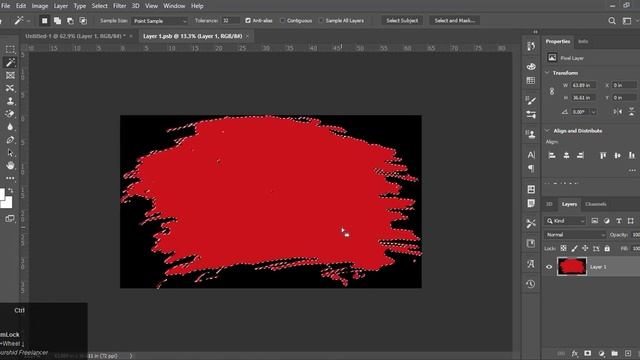
Task: Add a layer style fx icon
Action: coord(575,353)
